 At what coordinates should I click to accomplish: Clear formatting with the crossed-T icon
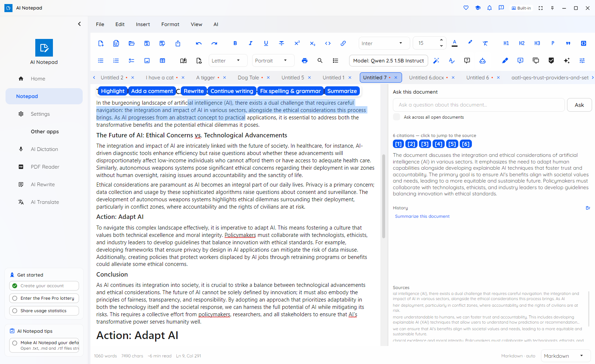point(485,43)
